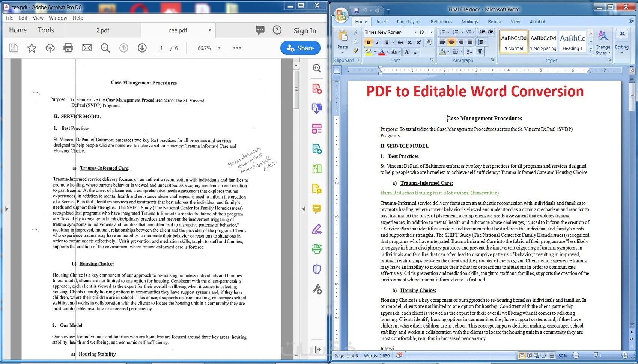Viewport: 638px width, 364px height.
Task: Open Change Styles dropdown in Word
Action: click(x=603, y=43)
